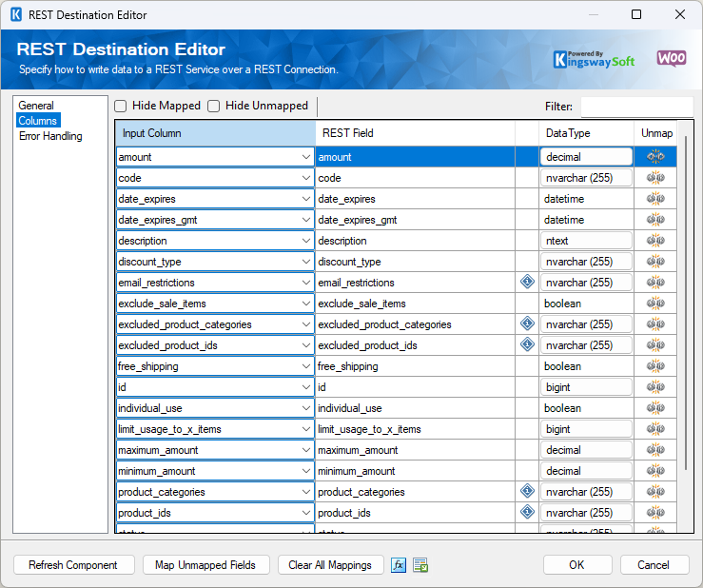Click info icon for product_categories field
The height and width of the screenshot is (588, 703).
coord(527,491)
